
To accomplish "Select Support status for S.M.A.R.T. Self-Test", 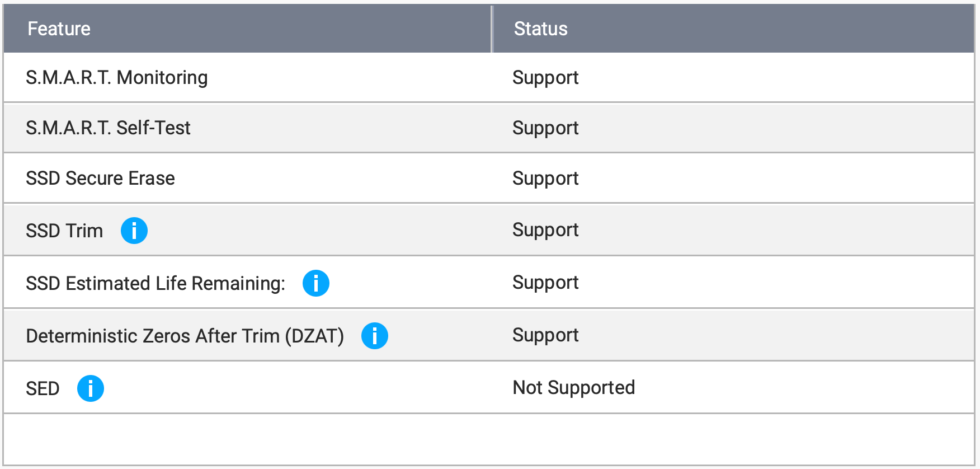I will (x=545, y=128).
